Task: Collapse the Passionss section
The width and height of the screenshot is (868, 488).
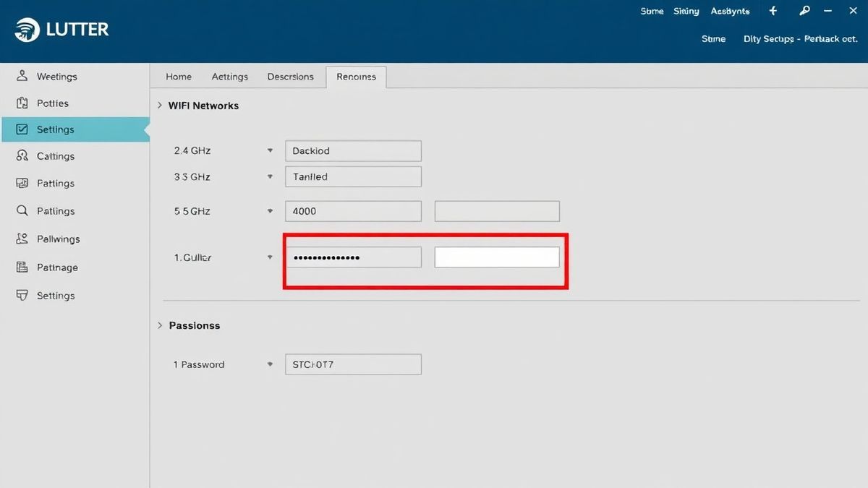Action: tap(160, 325)
